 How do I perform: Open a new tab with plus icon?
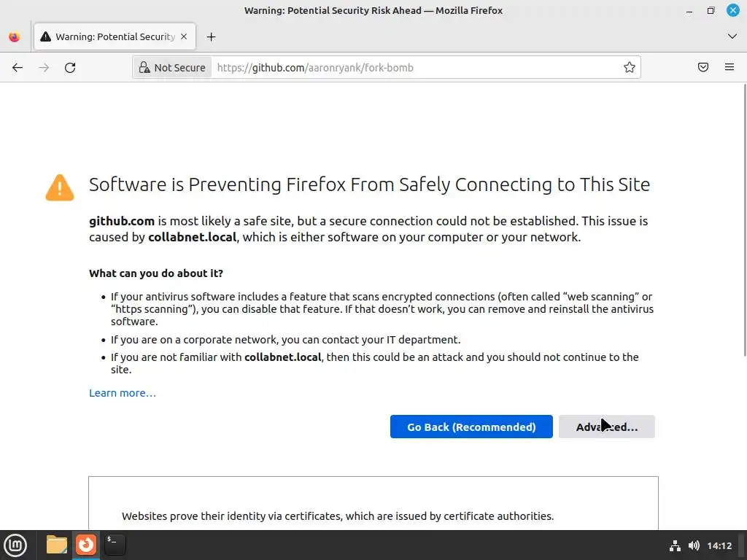tap(211, 37)
